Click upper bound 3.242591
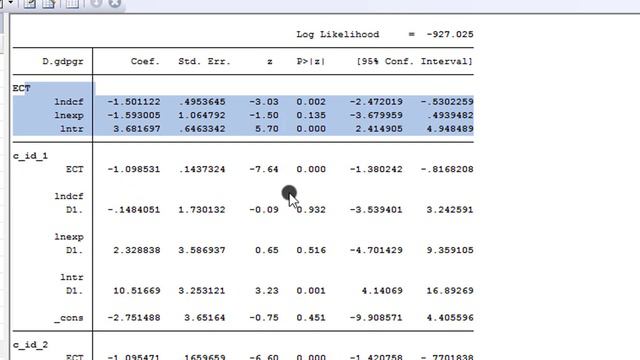640x360 pixels. (450, 210)
